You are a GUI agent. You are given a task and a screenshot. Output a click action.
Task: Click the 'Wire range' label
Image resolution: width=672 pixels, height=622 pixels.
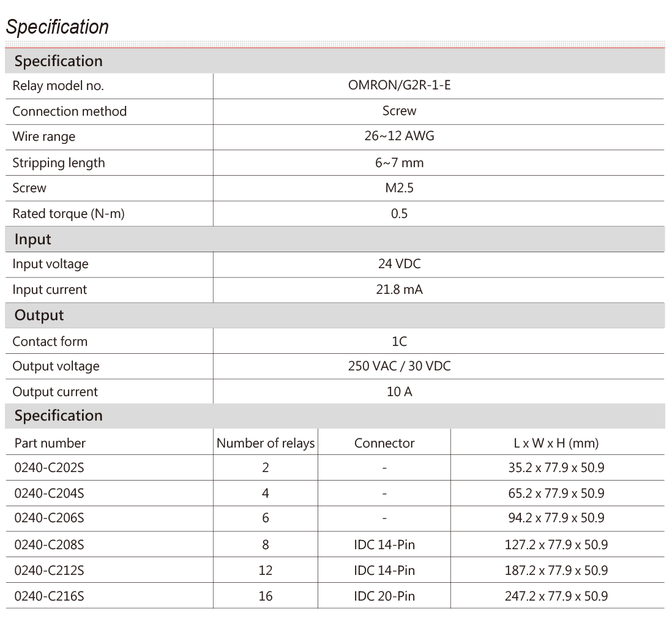(43, 137)
